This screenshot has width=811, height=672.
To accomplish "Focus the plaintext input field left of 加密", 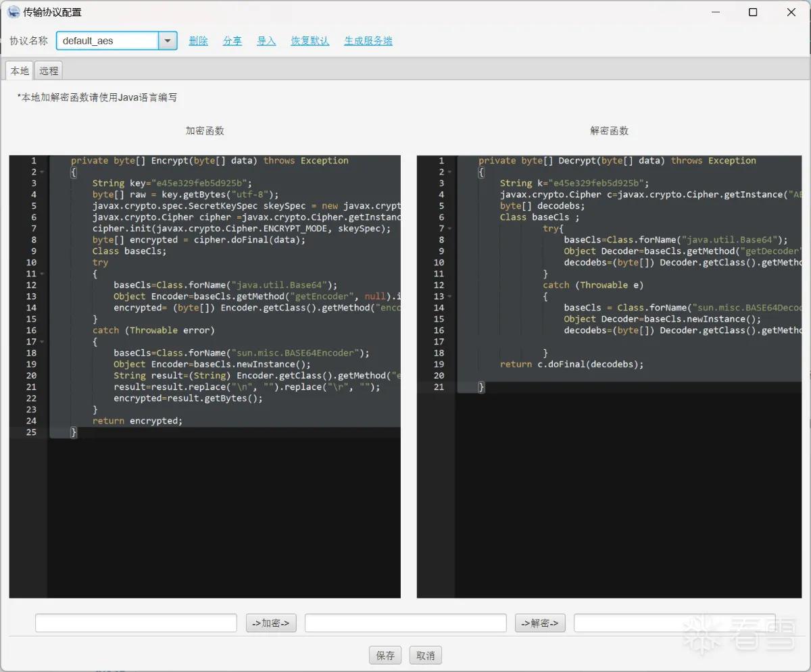I will coord(136,623).
